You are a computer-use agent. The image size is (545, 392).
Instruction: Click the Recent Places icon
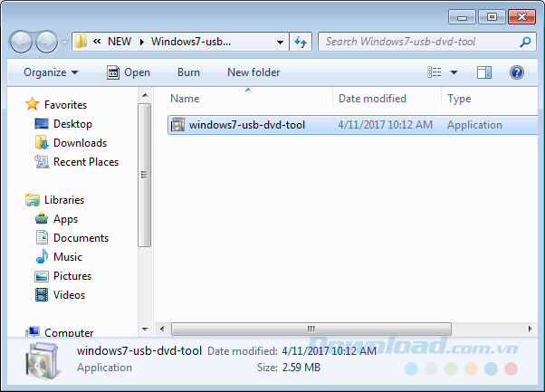tap(42, 161)
